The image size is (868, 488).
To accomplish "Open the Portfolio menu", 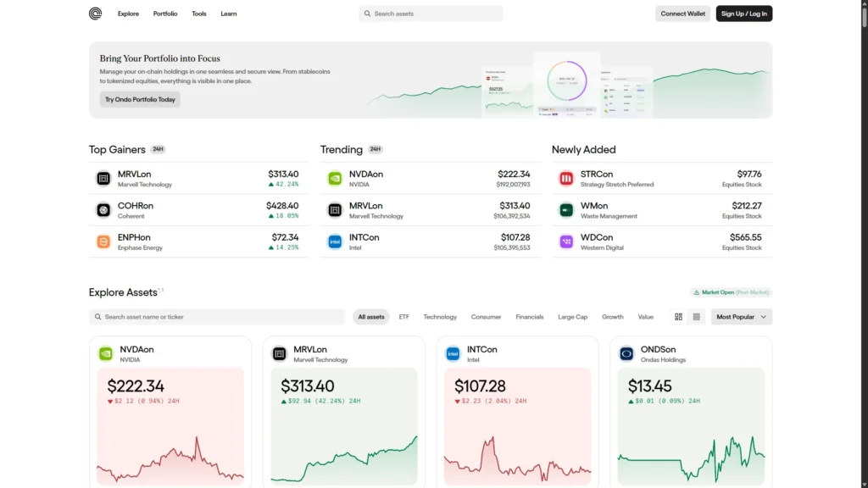I will (x=165, y=14).
